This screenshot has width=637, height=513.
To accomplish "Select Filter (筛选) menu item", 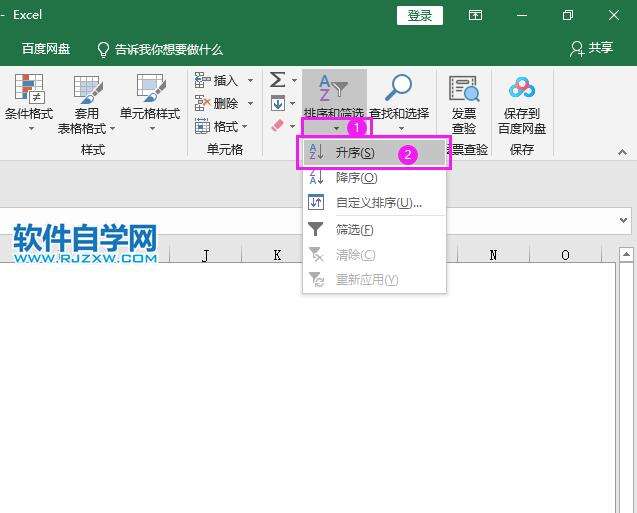I will pyautogui.click(x=374, y=230).
